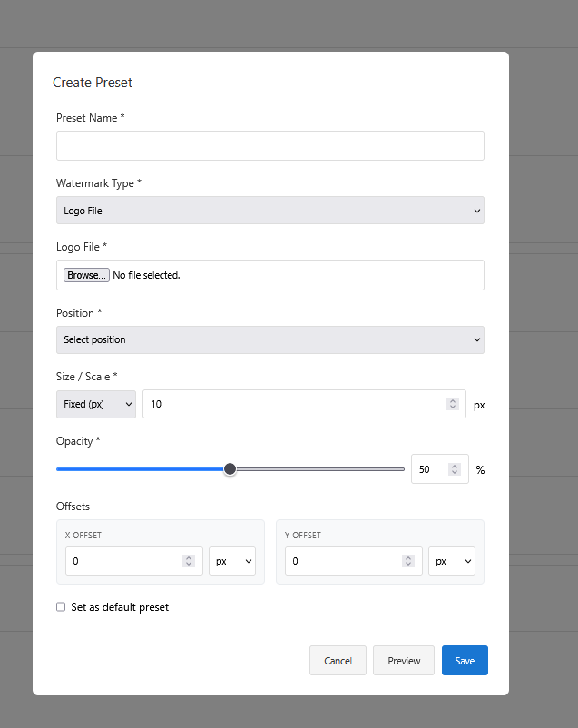This screenshot has width=578, height=728.
Task: Click the Size value input field
Action: point(295,404)
